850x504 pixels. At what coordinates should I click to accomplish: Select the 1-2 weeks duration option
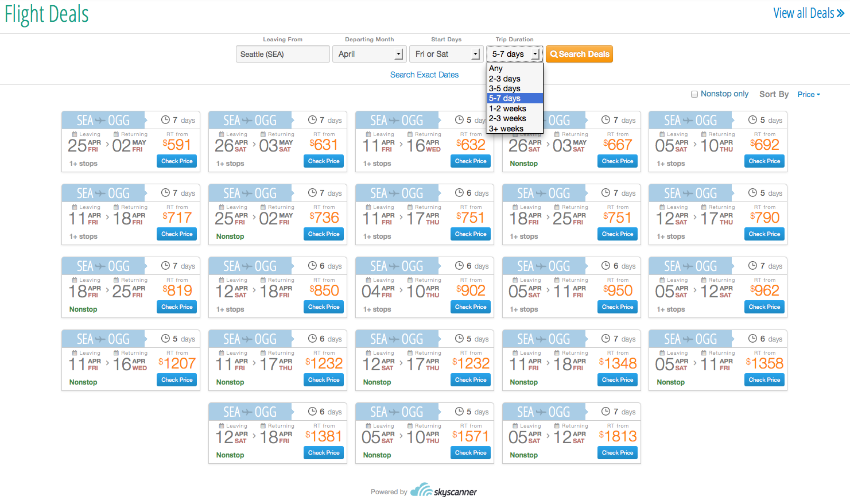[x=515, y=108]
